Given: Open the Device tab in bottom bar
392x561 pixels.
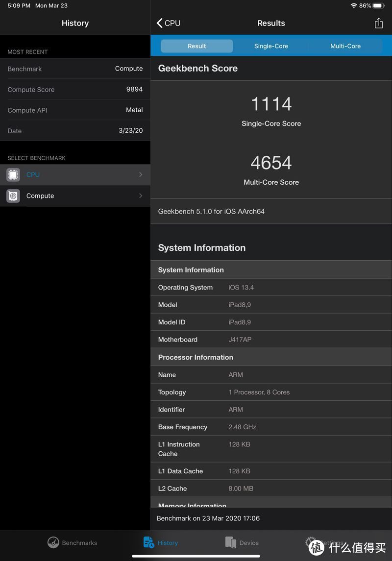Looking at the screenshot, I should [x=242, y=543].
